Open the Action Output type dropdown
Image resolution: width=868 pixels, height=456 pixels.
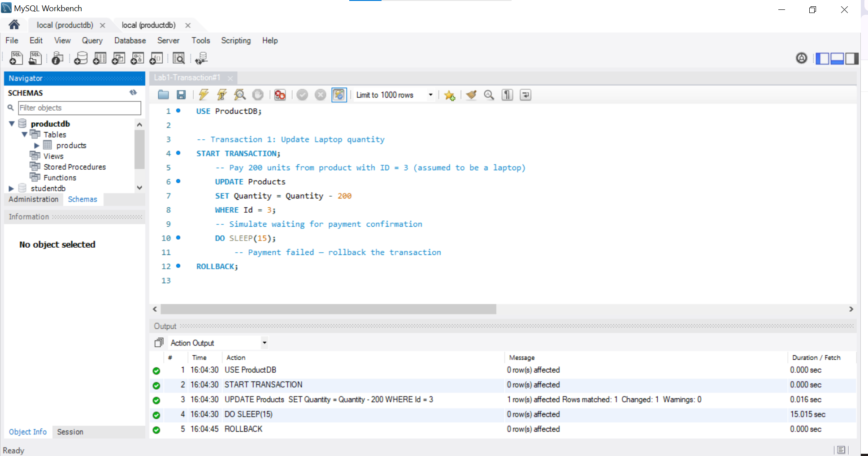(x=218, y=343)
